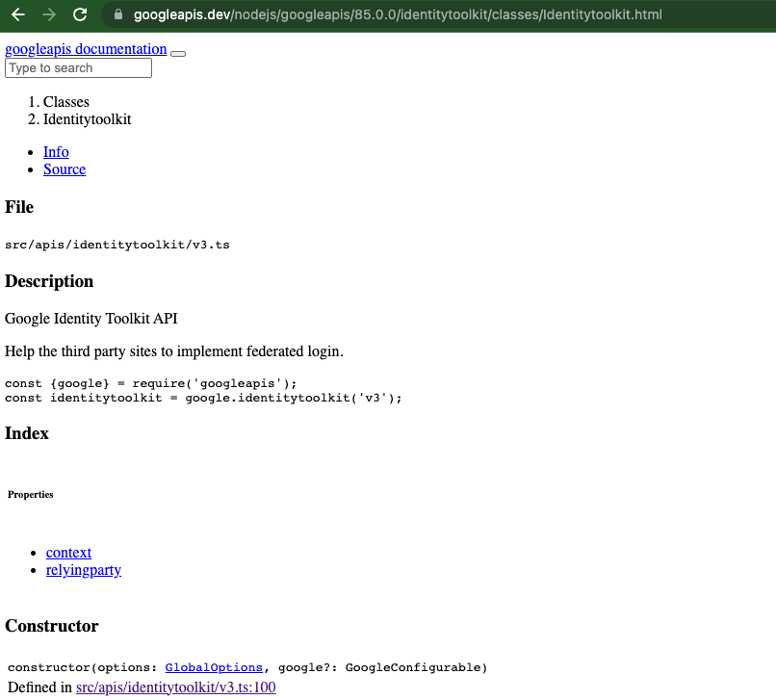Click the Properties subheading
Screen dimensions: 776x700
point(30,495)
